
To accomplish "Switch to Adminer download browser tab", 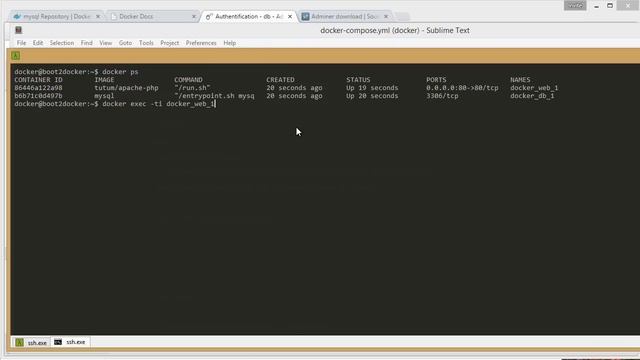I will click(x=345, y=16).
